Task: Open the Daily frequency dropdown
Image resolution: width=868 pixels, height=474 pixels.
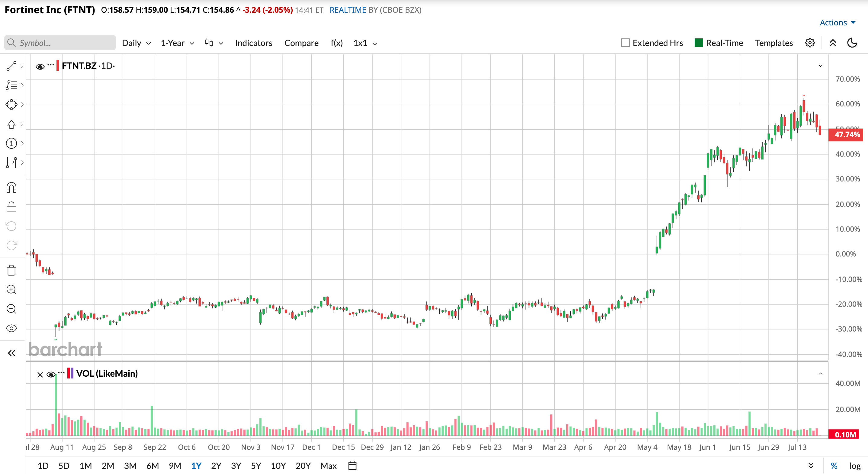Action: click(x=136, y=43)
